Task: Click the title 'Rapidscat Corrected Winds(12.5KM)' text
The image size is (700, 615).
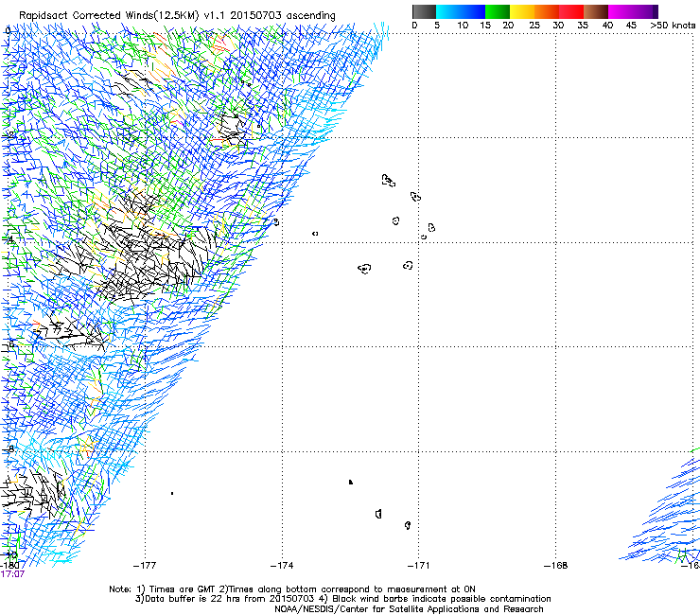Action: (x=109, y=15)
